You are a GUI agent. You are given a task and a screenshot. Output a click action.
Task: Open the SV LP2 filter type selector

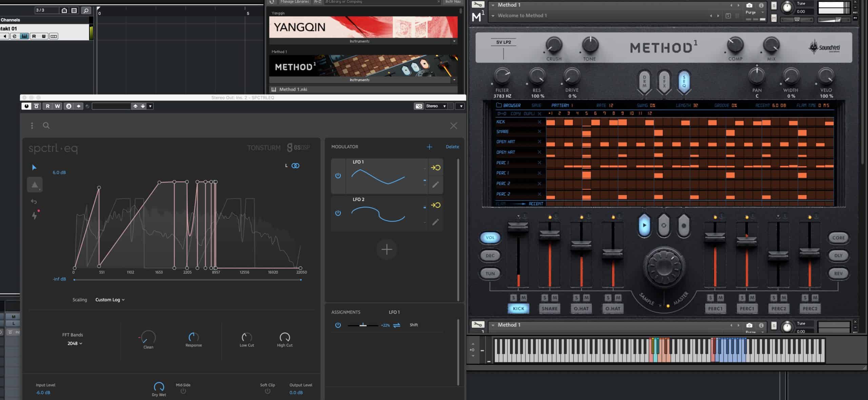click(x=504, y=42)
